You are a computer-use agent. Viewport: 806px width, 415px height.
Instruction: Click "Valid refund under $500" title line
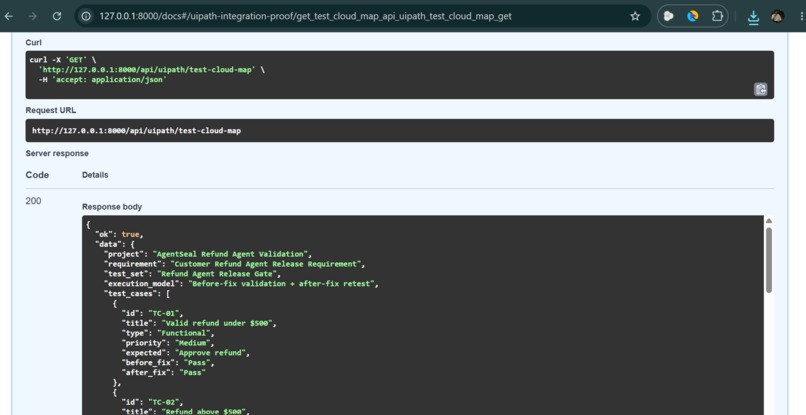[199, 323]
